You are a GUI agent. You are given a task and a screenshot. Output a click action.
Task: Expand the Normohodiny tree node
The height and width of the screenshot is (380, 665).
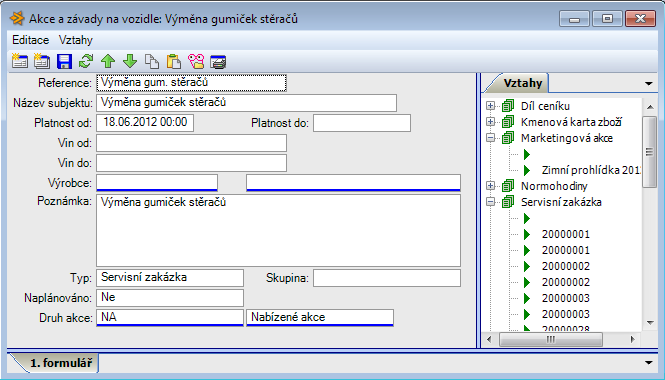click(x=491, y=186)
